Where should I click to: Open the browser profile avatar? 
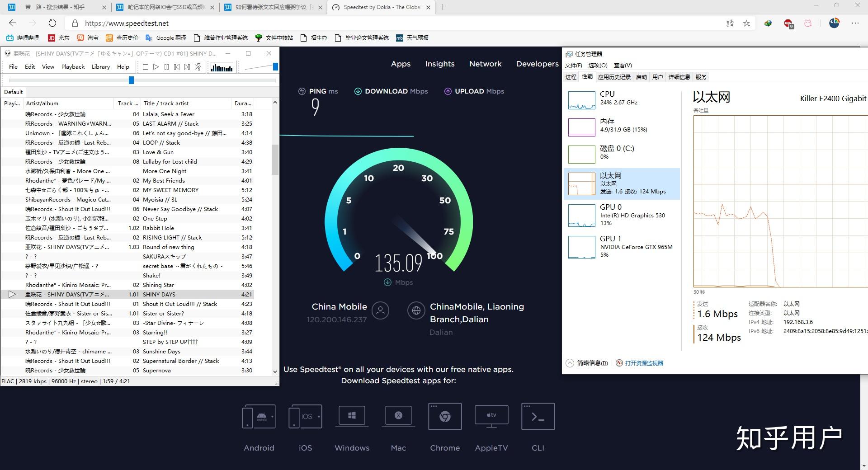[834, 23]
